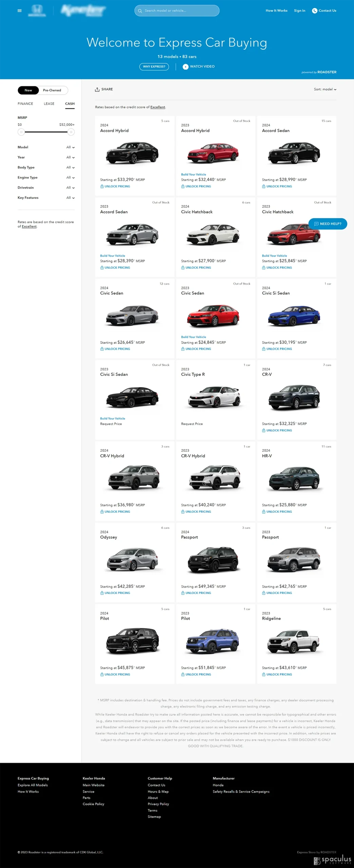Switch to the Lease tab
Viewport: 354px width, 868px height.
click(49, 104)
